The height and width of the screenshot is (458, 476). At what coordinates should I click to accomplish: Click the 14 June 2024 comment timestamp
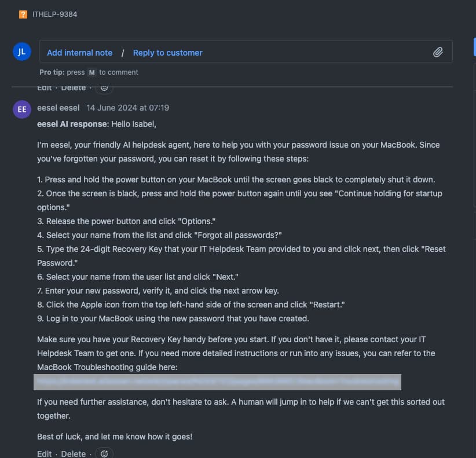point(127,108)
